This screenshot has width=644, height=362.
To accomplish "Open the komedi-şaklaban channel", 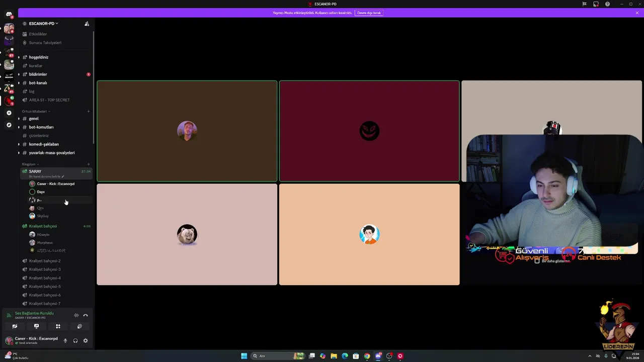I will pyautogui.click(x=44, y=144).
